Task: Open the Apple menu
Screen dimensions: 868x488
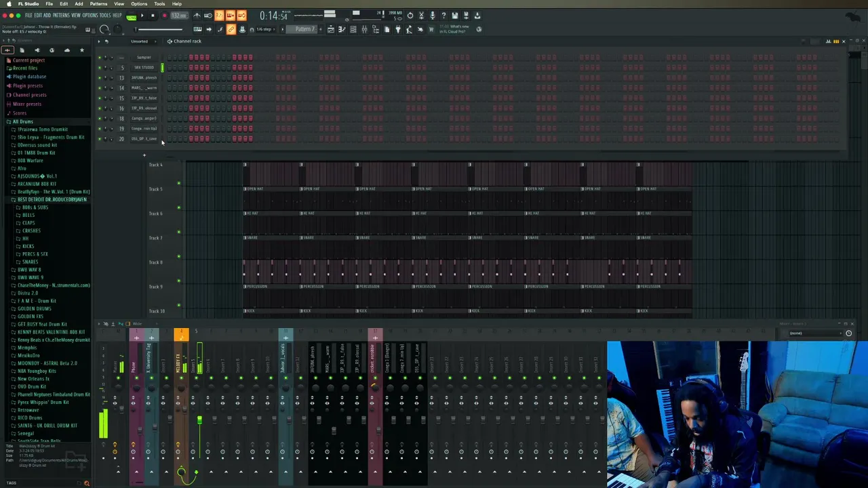Action: pyautogui.click(x=9, y=3)
